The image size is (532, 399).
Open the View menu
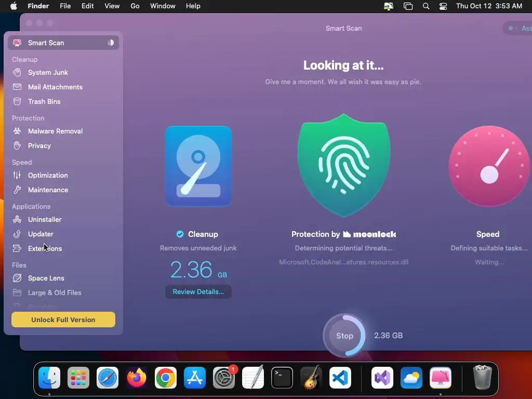tap(112, 6)
